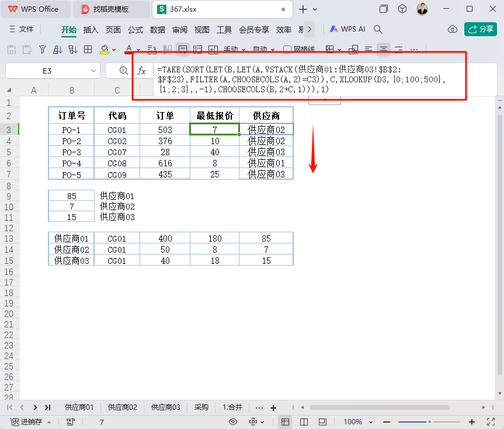Switch to 采购 sheet tab
504x429 pixels.
point(201,407)
